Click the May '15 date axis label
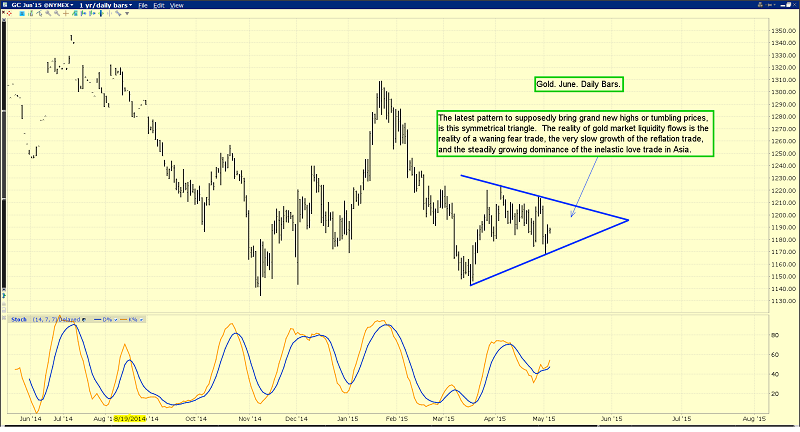The image size is (800, 432). click(543, 419)
